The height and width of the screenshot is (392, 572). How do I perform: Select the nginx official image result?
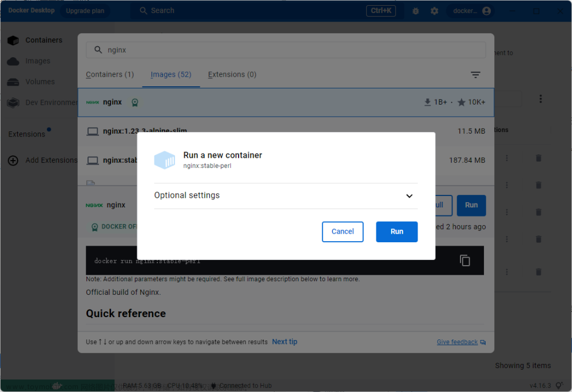pos(285,102)
